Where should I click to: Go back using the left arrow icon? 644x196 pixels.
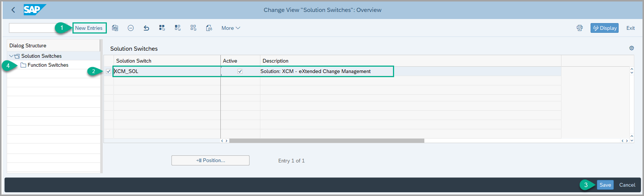click(x=13, y=10)
